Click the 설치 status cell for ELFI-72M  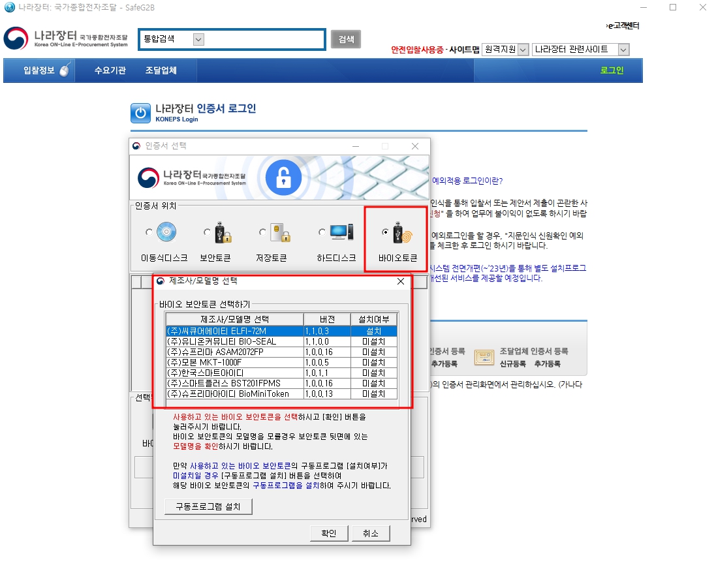click(374, 331)
